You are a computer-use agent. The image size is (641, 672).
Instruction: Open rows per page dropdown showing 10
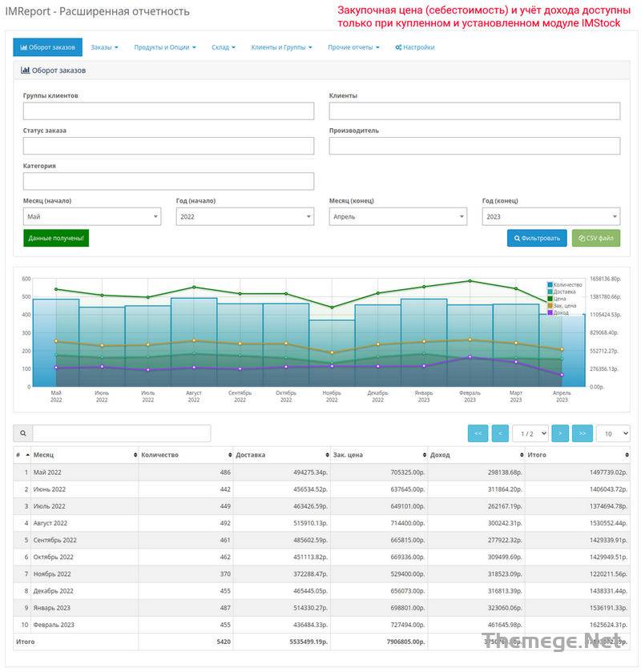click(x=613, y=433)
